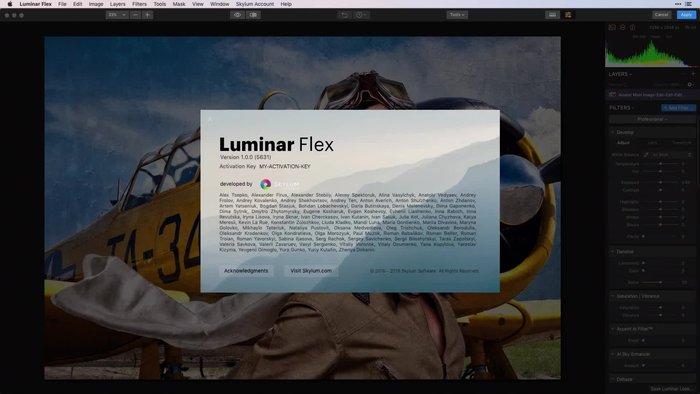Adjust the Vibrance slider
Screen dimensions: 700x394
(x=660, y=315)
